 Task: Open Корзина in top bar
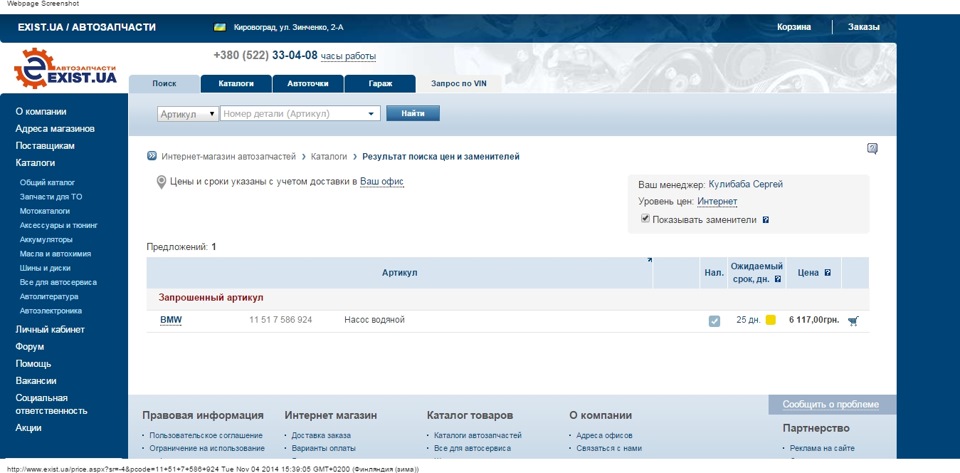[794, 27]
